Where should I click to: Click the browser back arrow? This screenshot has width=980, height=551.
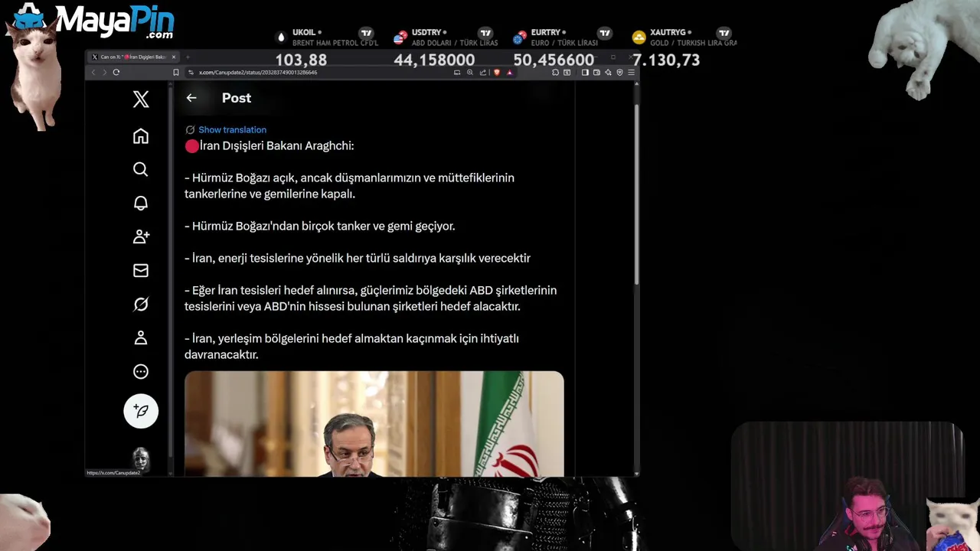[93, 72]
